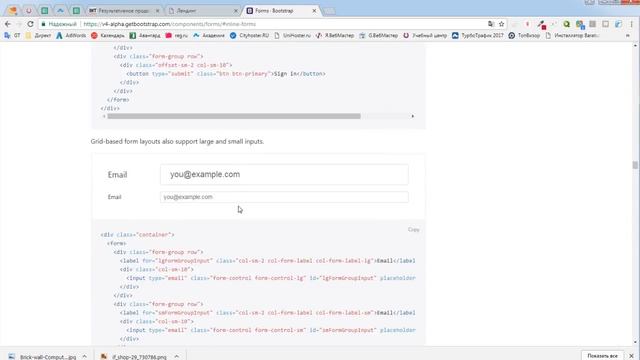Bookmark this page with the star icon
The height and width of the screenshot is (360, 640).
(502, 24)
